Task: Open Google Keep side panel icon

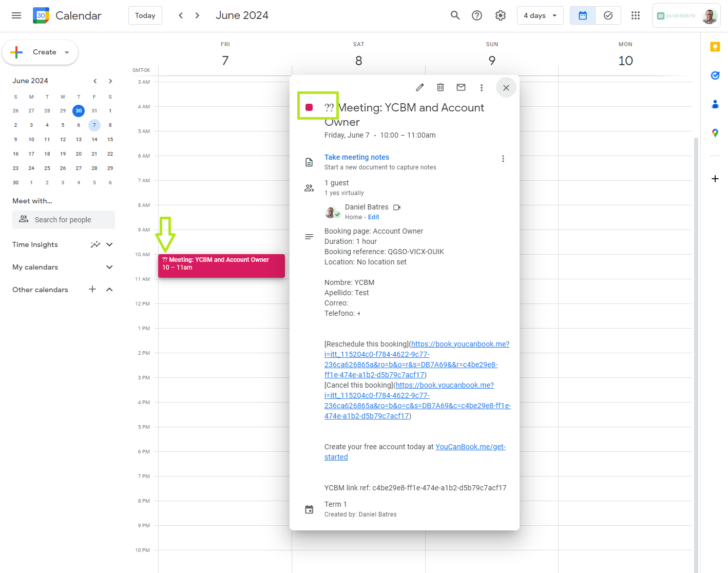Action: pos(715,47)
